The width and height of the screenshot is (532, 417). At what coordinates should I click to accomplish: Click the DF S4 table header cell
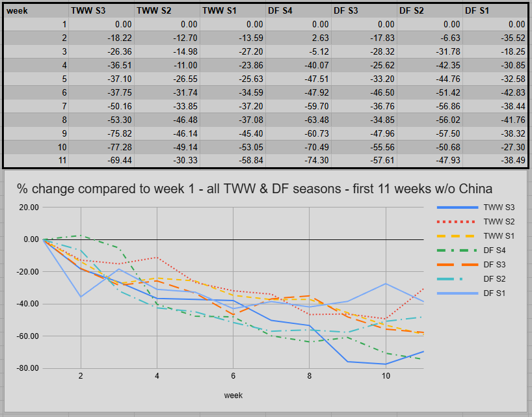click(299, 10)
